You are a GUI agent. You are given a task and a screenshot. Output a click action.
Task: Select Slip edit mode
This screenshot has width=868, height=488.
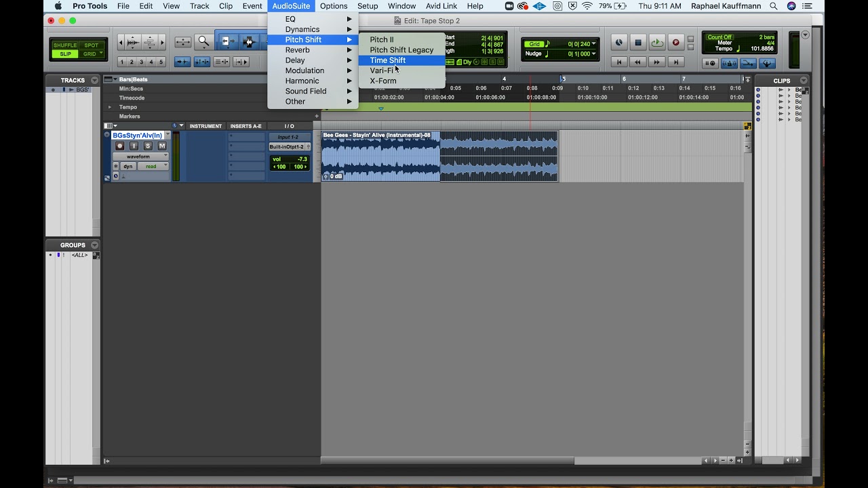pos(65,54)
